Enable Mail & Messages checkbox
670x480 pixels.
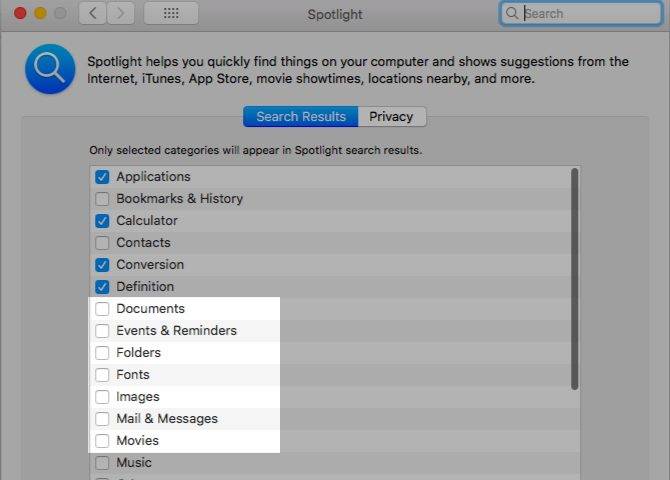point(102,419)
